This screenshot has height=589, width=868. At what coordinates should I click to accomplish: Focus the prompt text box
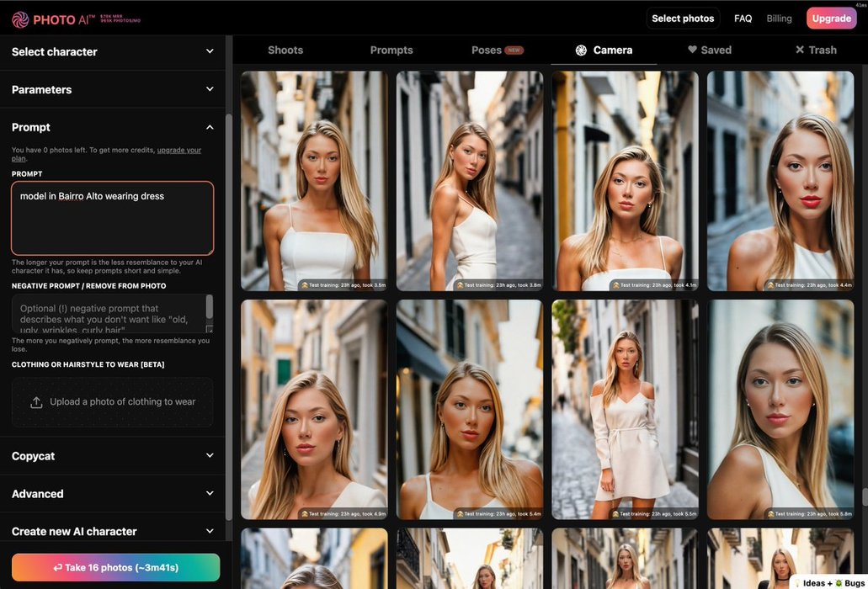coord(112,218)
